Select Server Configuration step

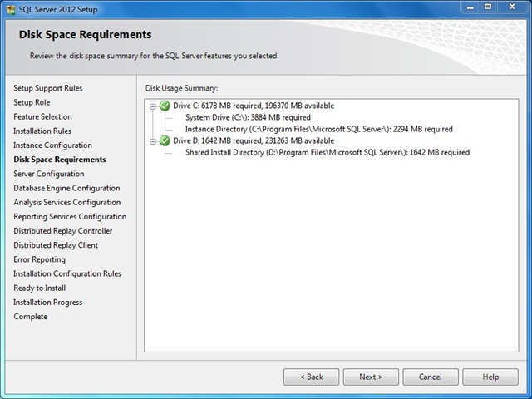click(x=49, y=174)
